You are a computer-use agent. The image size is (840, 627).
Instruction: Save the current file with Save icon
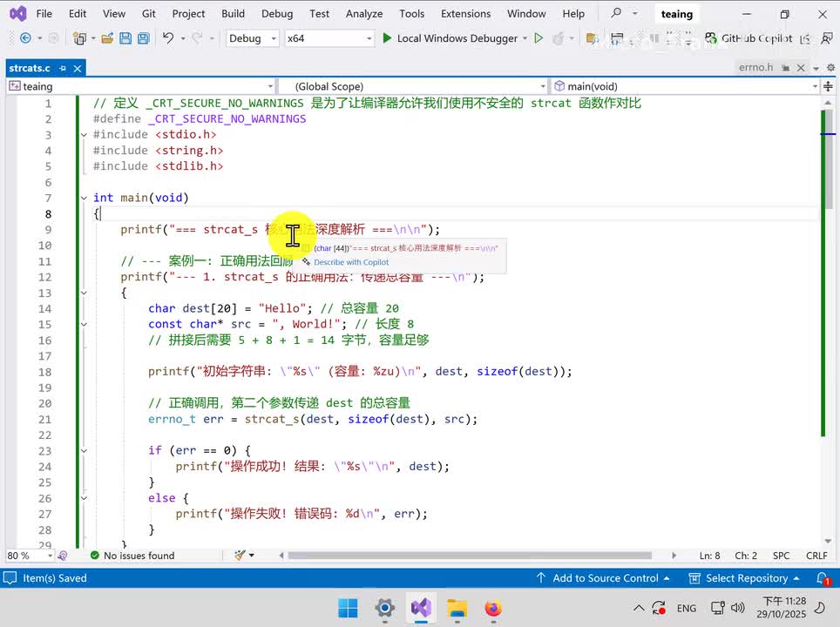(125, 38)
